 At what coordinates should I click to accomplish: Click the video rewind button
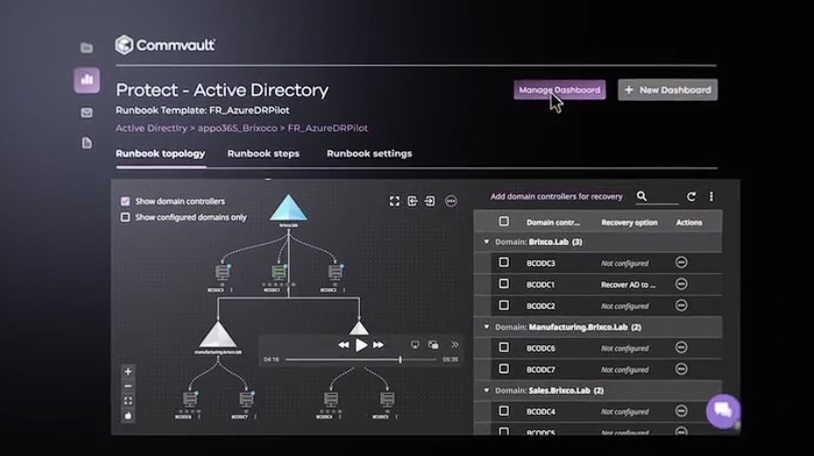[344, 345]
